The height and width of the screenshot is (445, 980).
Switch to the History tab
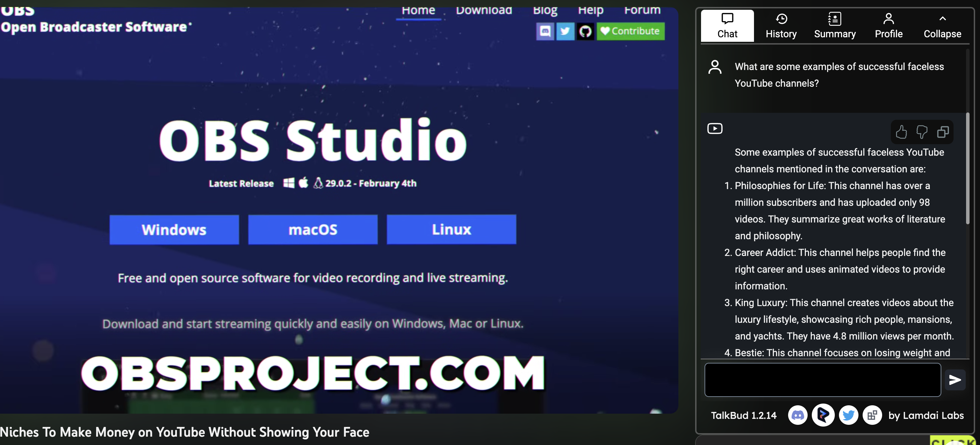pyautogui.click(x=781, y=26)
